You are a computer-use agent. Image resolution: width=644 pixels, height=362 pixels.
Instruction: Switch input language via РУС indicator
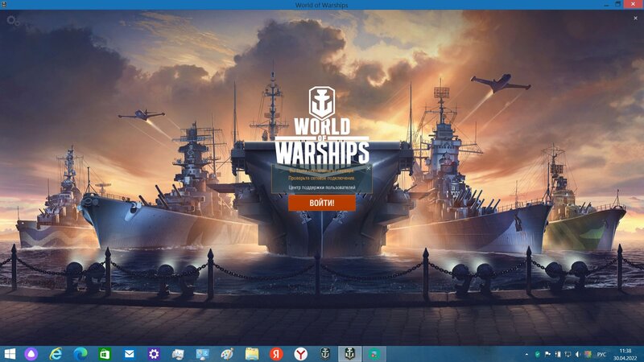coord(601,354)
